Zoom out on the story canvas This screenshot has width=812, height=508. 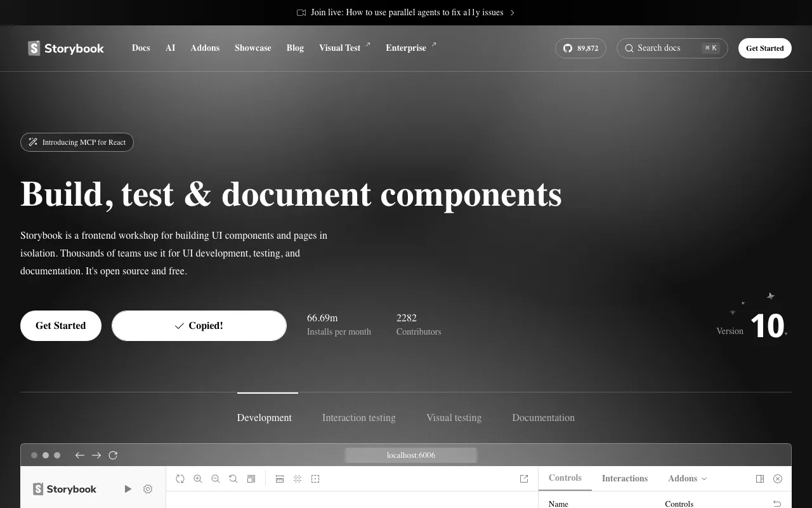click(x=216, y=479)
